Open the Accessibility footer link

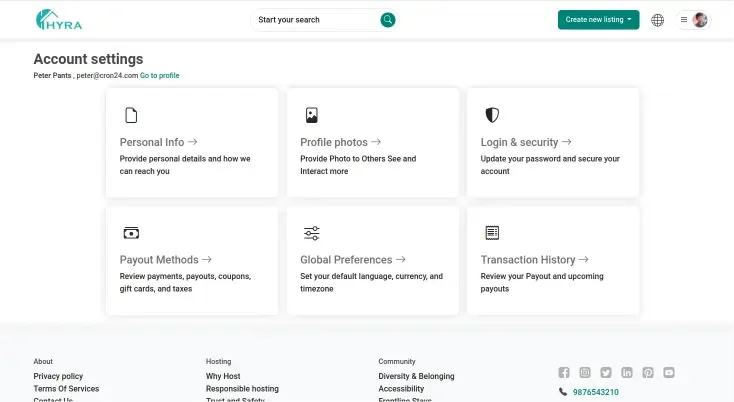point(401,388)
